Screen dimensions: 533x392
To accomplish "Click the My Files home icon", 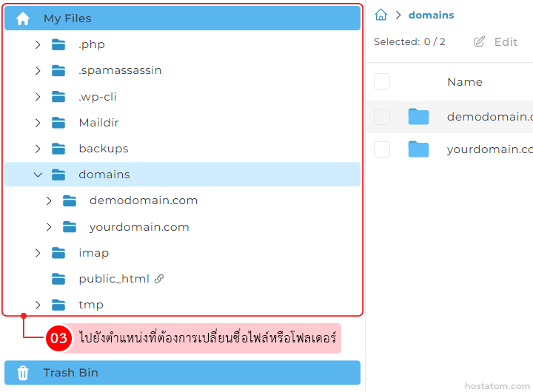I will (23, 18).
